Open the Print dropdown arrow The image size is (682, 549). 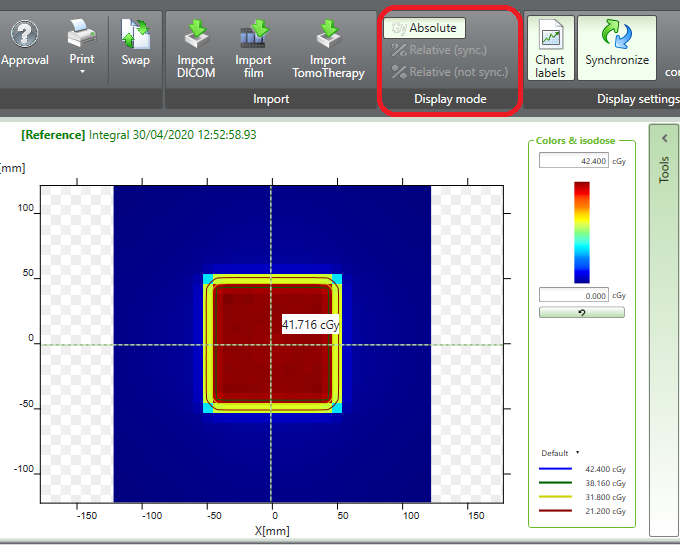pos(82,72)
